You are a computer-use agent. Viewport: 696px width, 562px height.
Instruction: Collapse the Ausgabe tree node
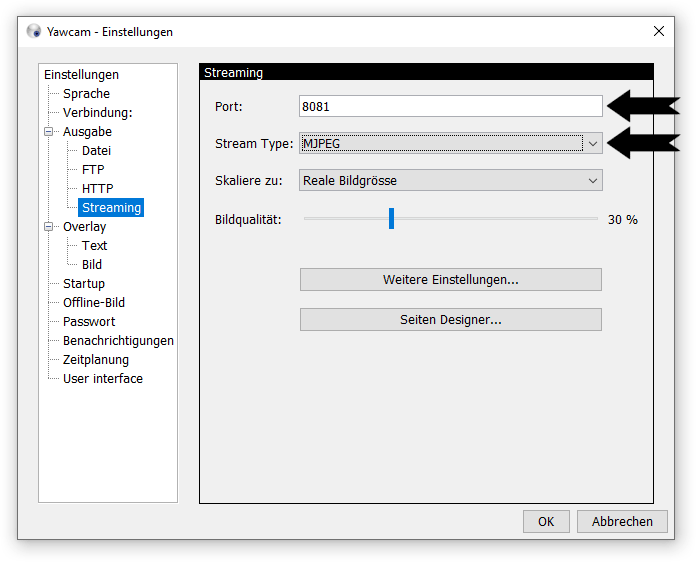pyautogui.click(x=48, y=132)
